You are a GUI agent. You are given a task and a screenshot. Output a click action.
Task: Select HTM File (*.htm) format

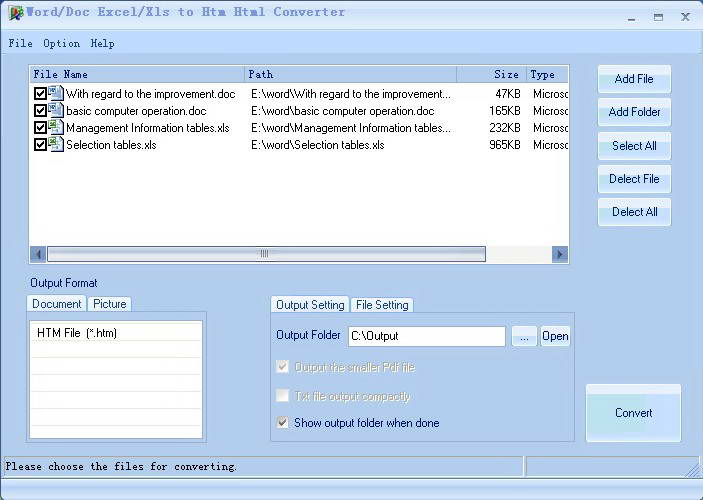point(116,333)
